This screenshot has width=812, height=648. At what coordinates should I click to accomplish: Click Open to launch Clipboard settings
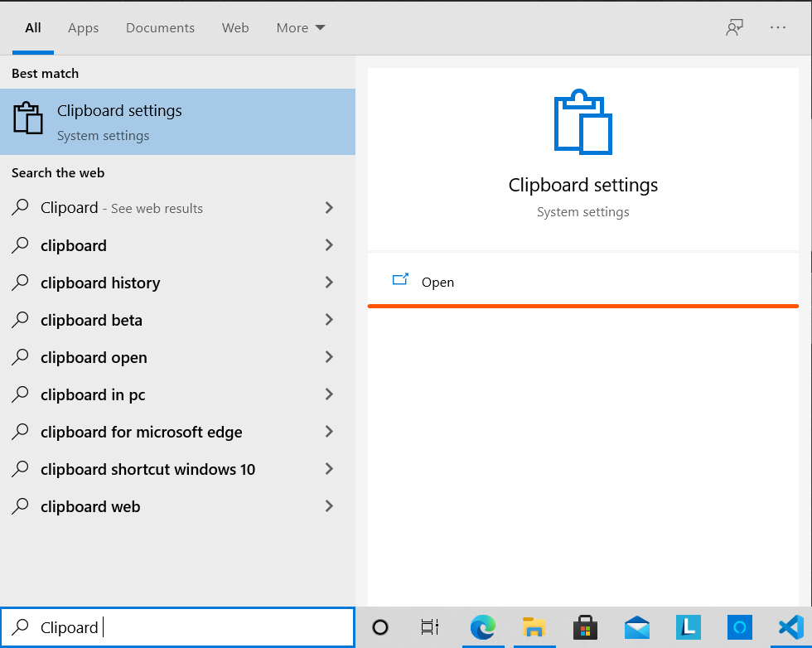tap(583, 281)
